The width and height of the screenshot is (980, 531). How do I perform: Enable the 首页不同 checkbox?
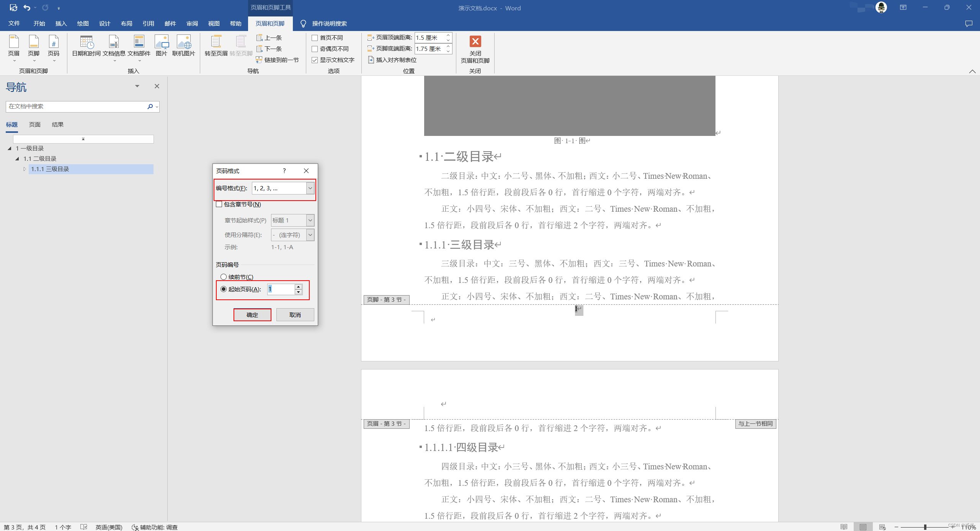(x=315, y=38)
